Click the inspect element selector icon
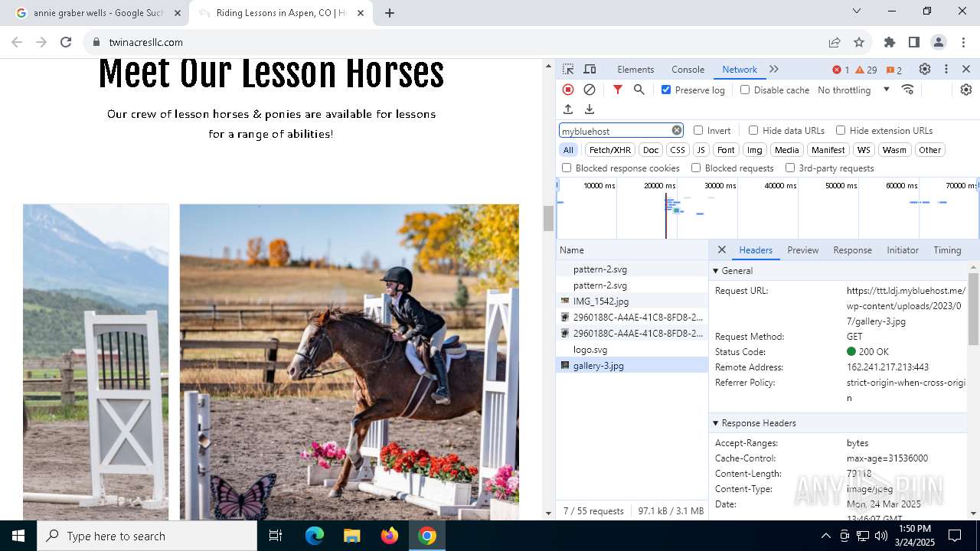This screenshot has width=980, height=551. pyautogui.click(x=568, y=69)
